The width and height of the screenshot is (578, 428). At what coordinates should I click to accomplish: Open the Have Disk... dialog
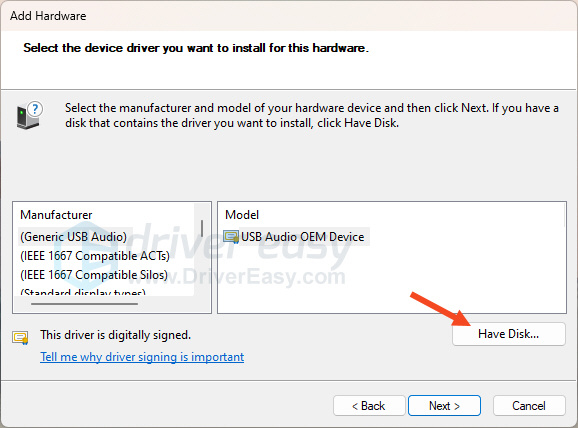509,334
